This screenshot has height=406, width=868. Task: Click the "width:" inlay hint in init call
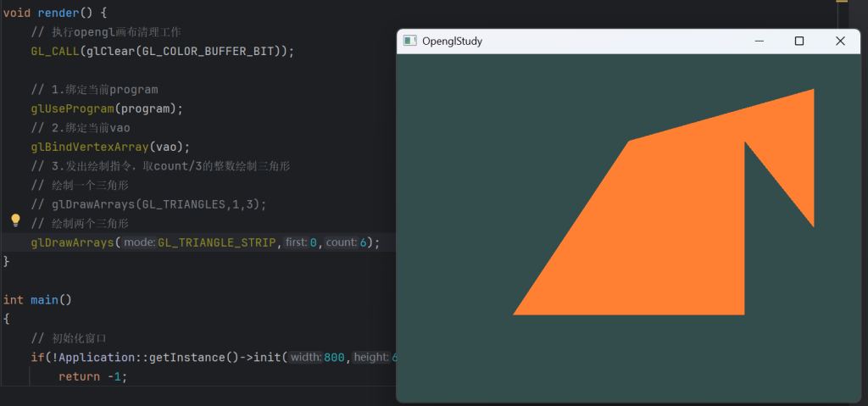(305, 357)
